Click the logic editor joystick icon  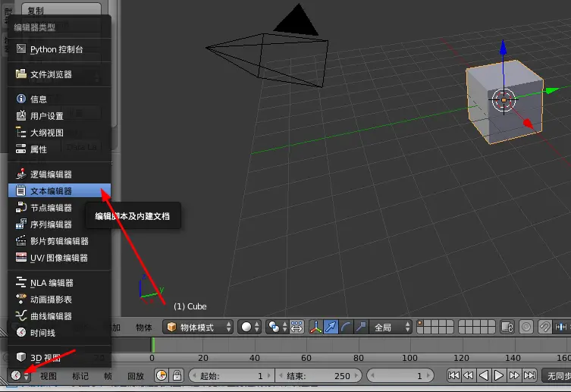21,174
